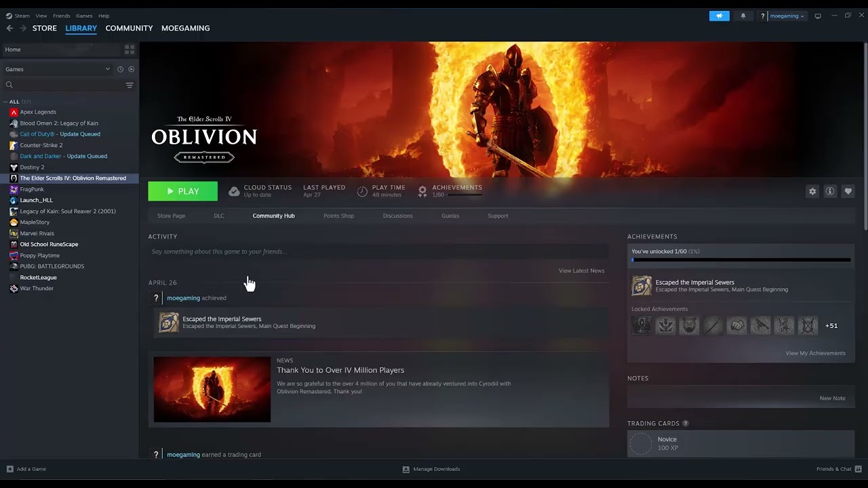Open game settings gear for Oblivion
868x488 pixels.
(x=812, y=192)
